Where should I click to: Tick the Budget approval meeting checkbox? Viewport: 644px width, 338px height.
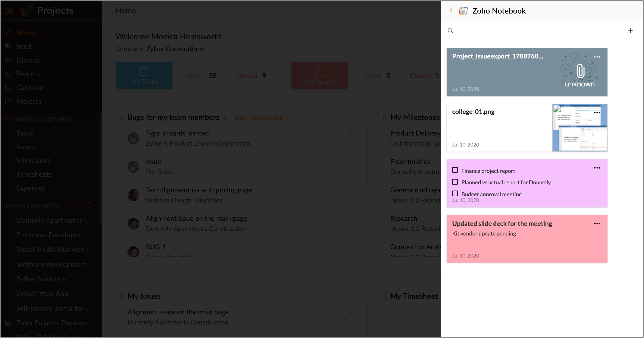point(455,194)
